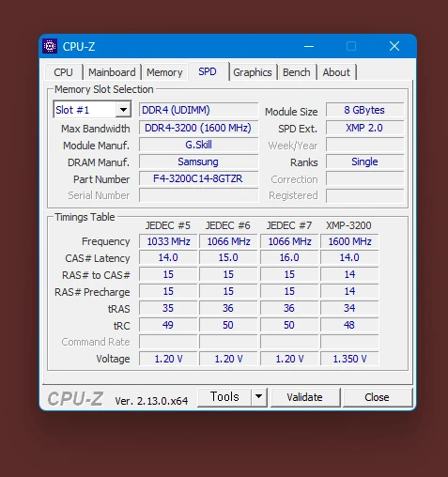Click the CAS latency 15.0 cell

pos(228,257)
